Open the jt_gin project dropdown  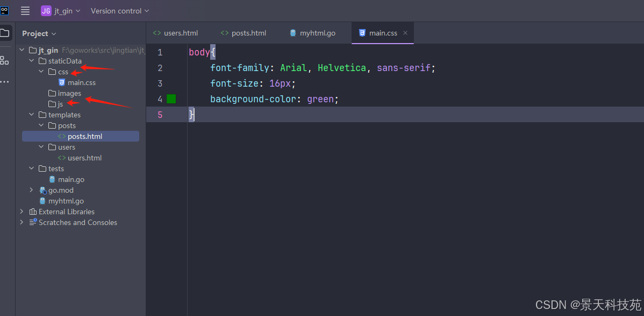(61, 11)
